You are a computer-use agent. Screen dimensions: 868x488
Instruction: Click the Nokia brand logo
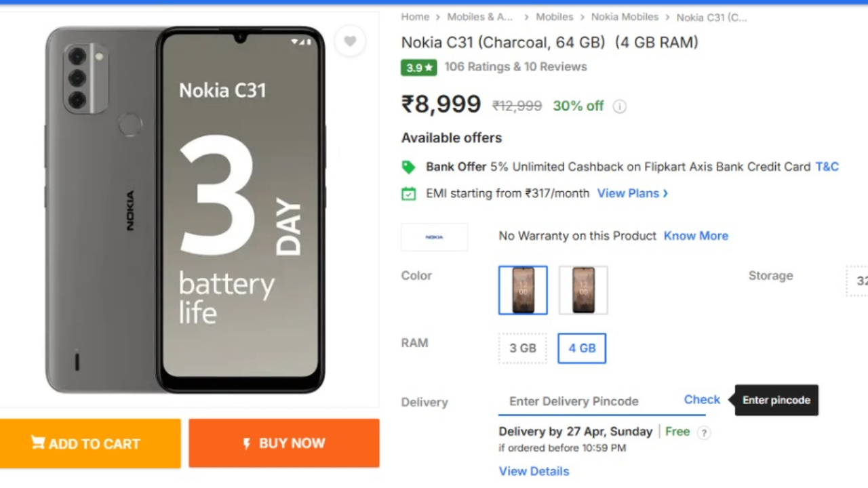coord(434,237)
